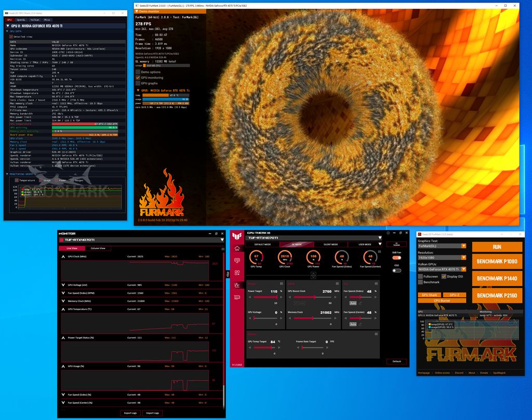Viewport: 532px width, 420px height.
Task: Open User Mode profile dropdown arrow
Action: pyautogui.click(x=380, y=244)
